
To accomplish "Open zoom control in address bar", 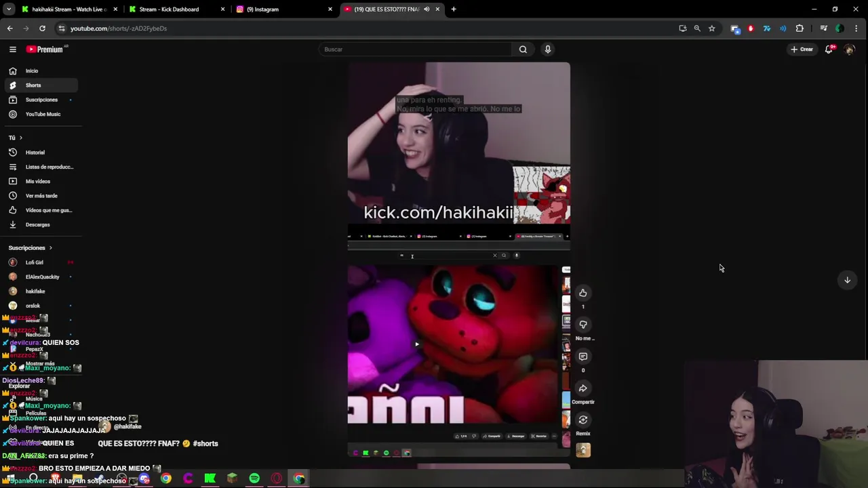I will coord(697,28).
